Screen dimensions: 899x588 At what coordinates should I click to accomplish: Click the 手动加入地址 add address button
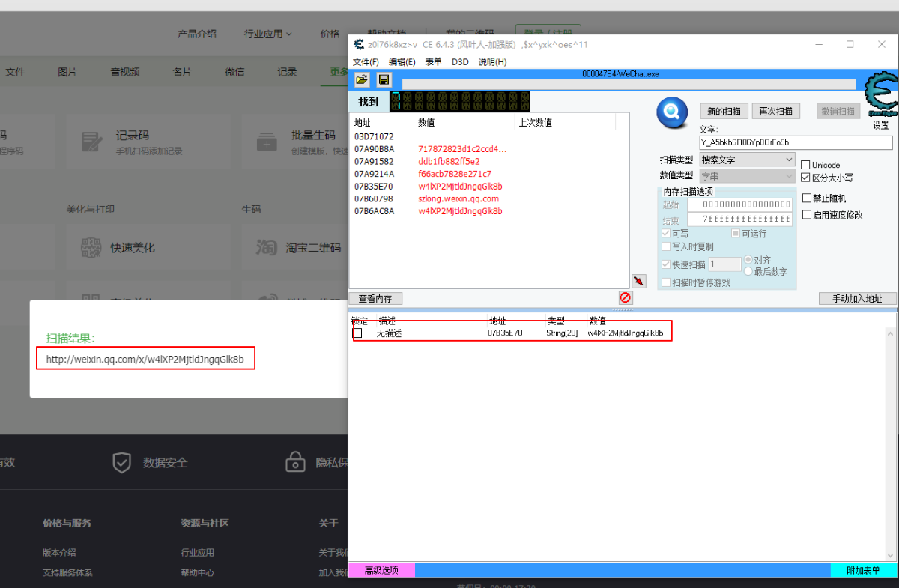click(858, 298)
